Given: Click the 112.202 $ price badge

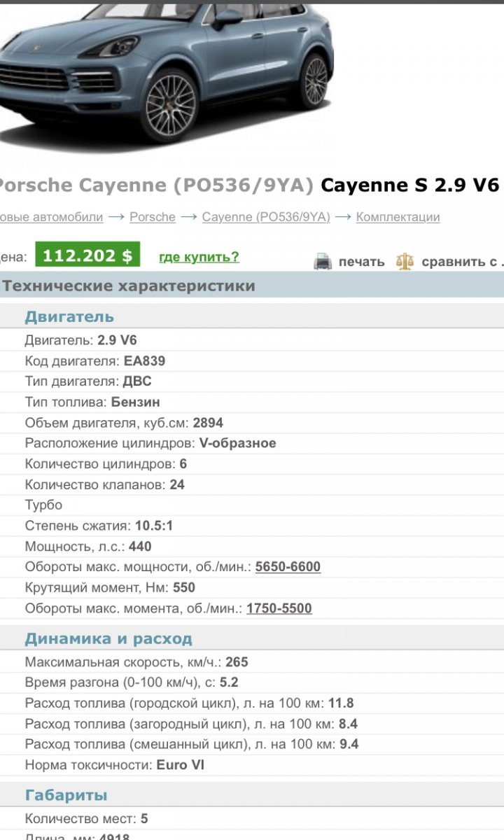Looking at the screenshot, I should click(x=87, y=255).
